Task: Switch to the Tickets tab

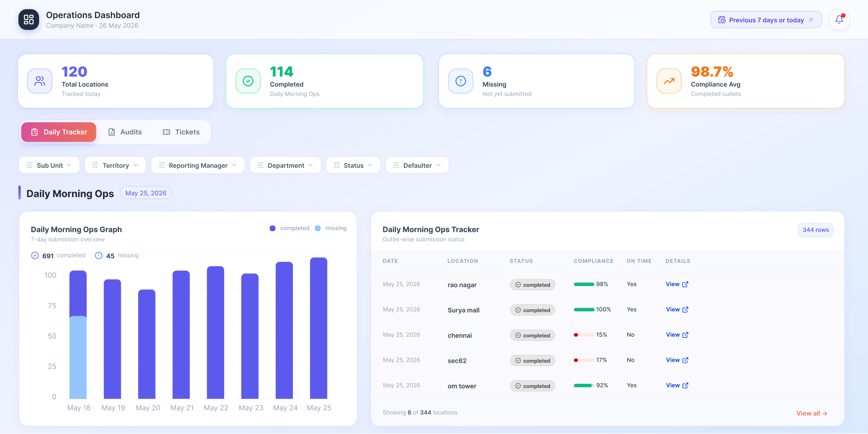Action: tap(181, 132)
